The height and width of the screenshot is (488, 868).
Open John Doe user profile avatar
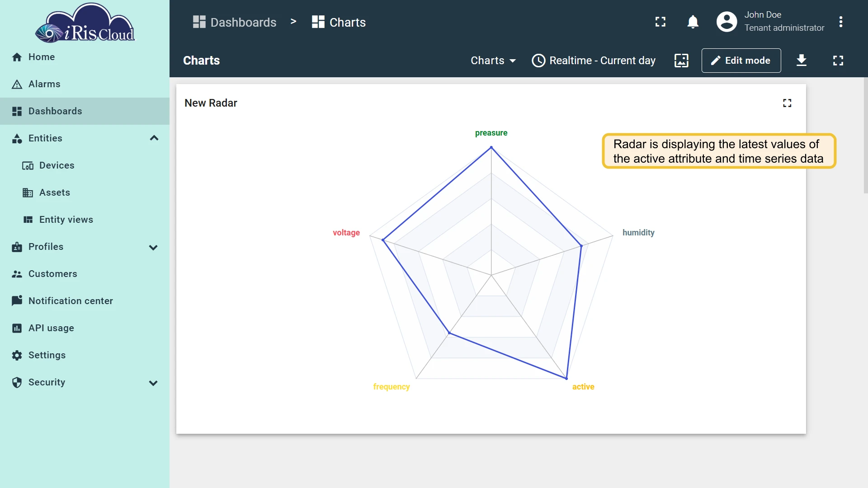point(726,22)
